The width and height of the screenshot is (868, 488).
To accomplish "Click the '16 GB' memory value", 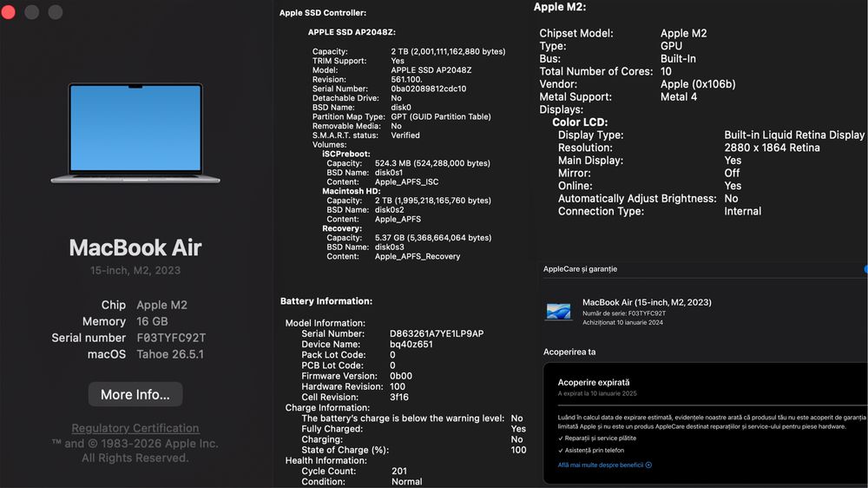I will click(x=152, y=321).
